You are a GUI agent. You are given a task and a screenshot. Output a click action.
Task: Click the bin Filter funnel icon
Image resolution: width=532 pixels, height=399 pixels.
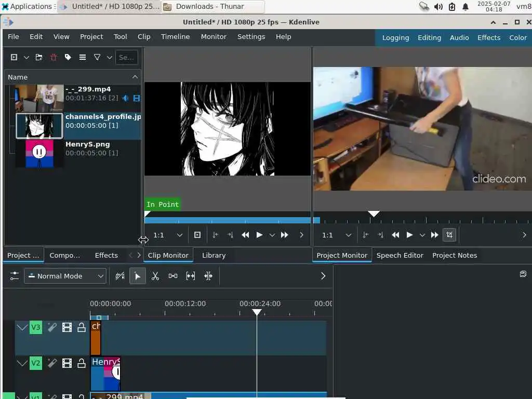tap(97, 57)
